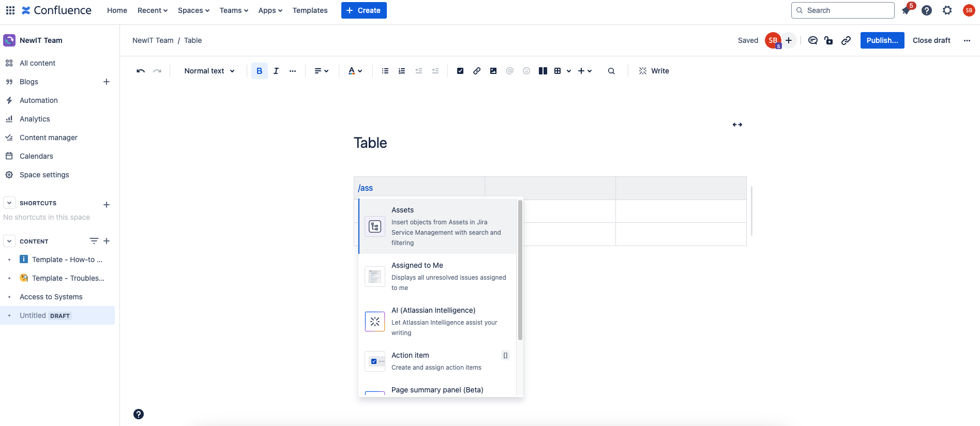
Task: Open the notifications bell icon
Action: click(906, 10)
